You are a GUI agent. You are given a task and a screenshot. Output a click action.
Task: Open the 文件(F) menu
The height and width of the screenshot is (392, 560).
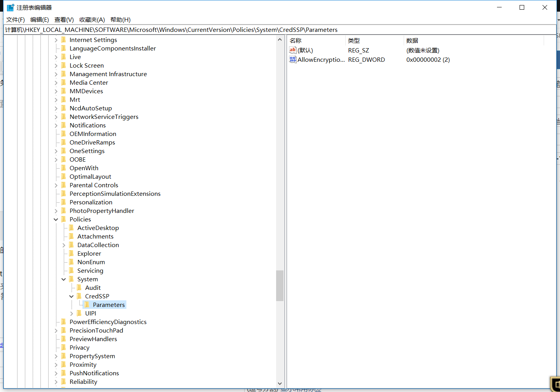tap(16, 20)
